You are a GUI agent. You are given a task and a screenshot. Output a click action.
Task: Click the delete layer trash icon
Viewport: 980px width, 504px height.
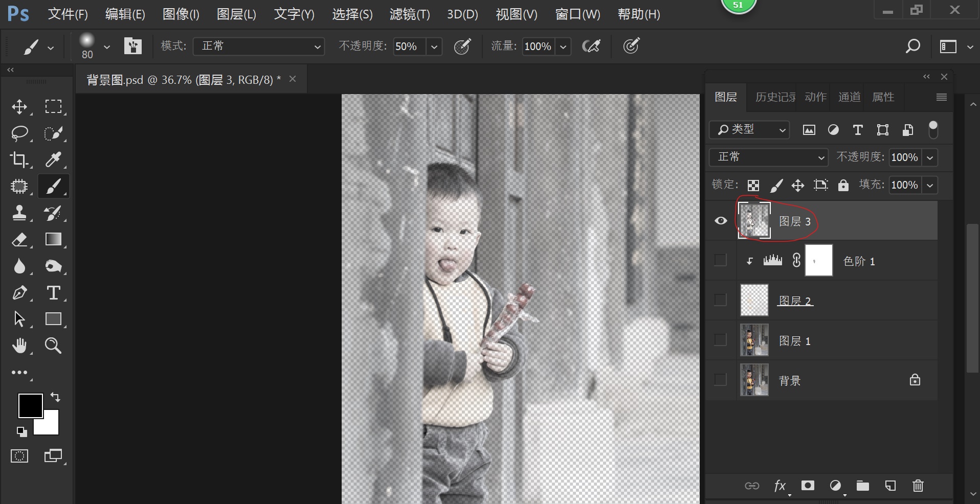918,486
